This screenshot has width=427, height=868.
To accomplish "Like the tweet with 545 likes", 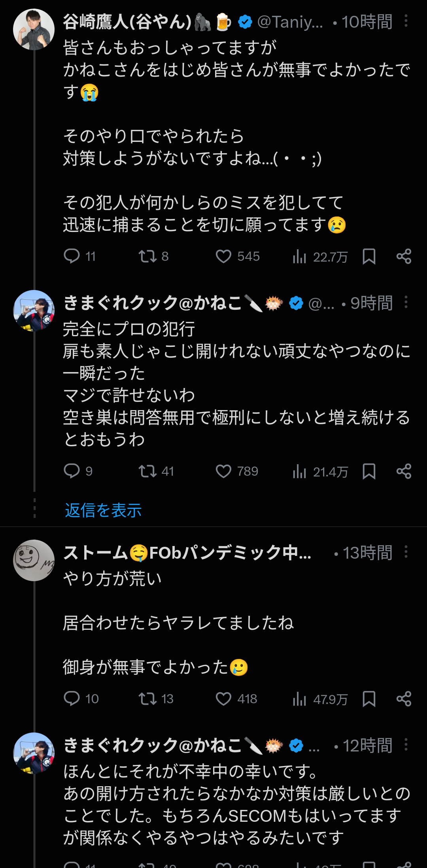I will pyautogui.click(x=238, y=256).
